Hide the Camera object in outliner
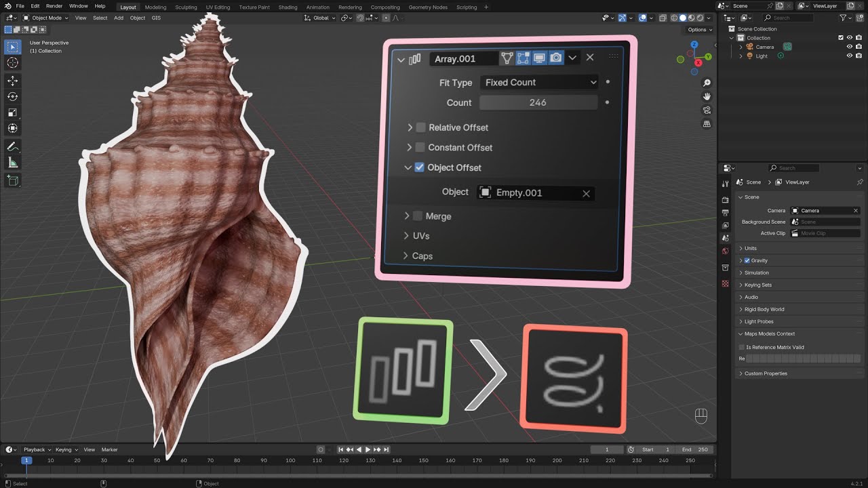The height and width of the screenshot is (488, 868). coord(849,47)
